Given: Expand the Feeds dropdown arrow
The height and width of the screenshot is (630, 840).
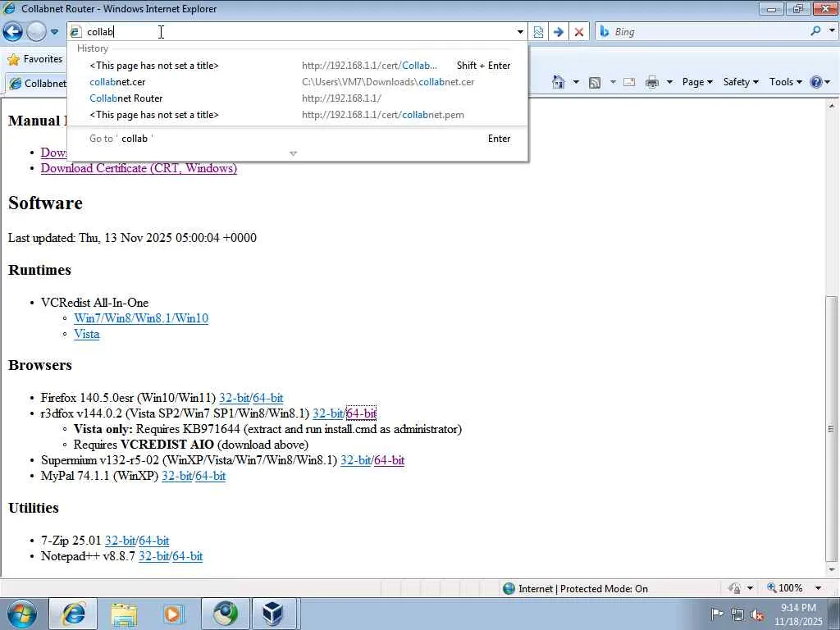Looking at the screenshot, I should click(613, 82).
